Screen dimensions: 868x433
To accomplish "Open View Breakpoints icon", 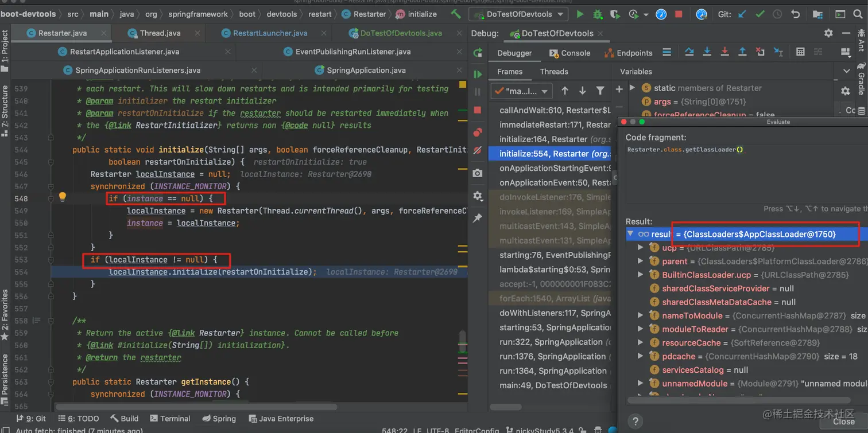I will click(x=478, y=132).
